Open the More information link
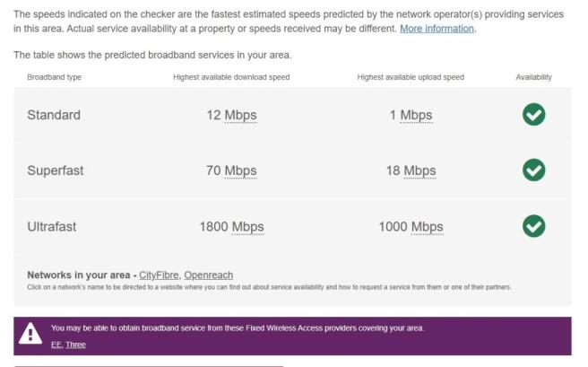588x367 pixels. 437,29
